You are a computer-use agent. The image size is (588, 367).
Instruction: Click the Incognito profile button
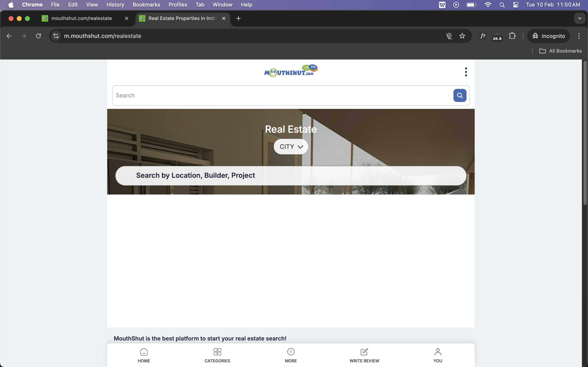pyautogui.click(x=548, y=36)
